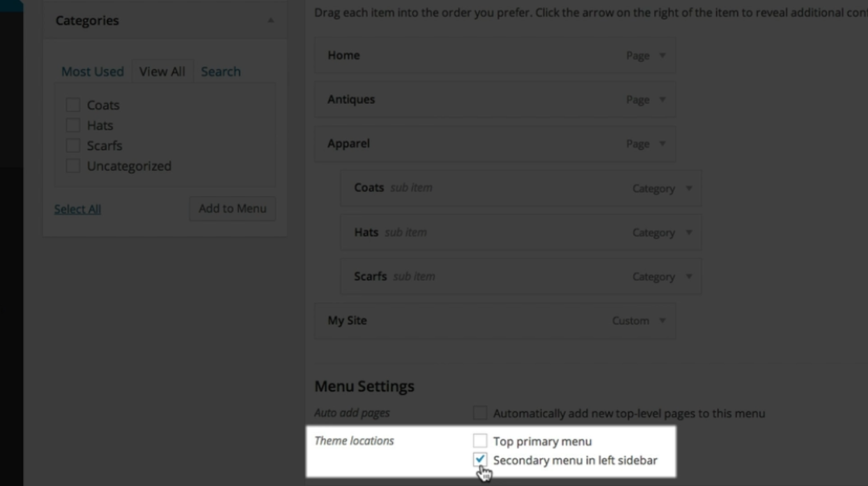This screenshot has width=868, height=486.
Task: Click the Auto add pages label
Action: (x=352, y=413)
